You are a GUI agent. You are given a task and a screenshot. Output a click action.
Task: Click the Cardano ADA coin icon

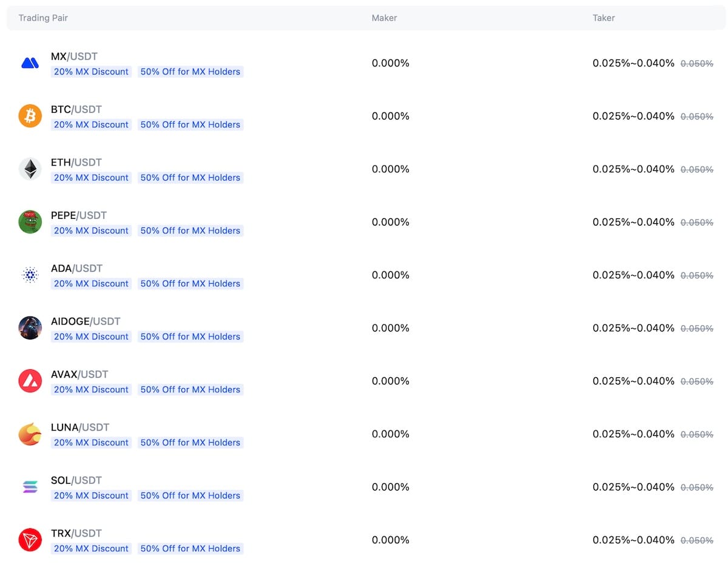30,275
